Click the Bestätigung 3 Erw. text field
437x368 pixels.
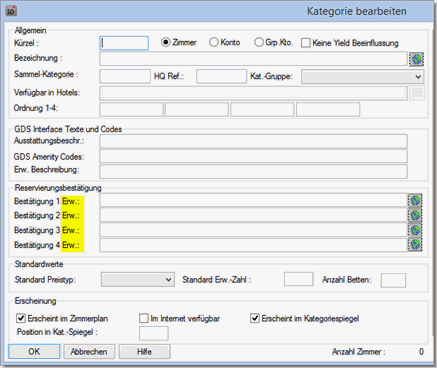point(253,230)
